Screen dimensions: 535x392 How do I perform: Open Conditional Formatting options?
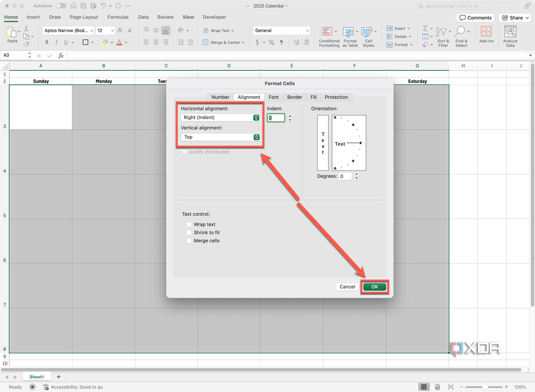point(329,36)
